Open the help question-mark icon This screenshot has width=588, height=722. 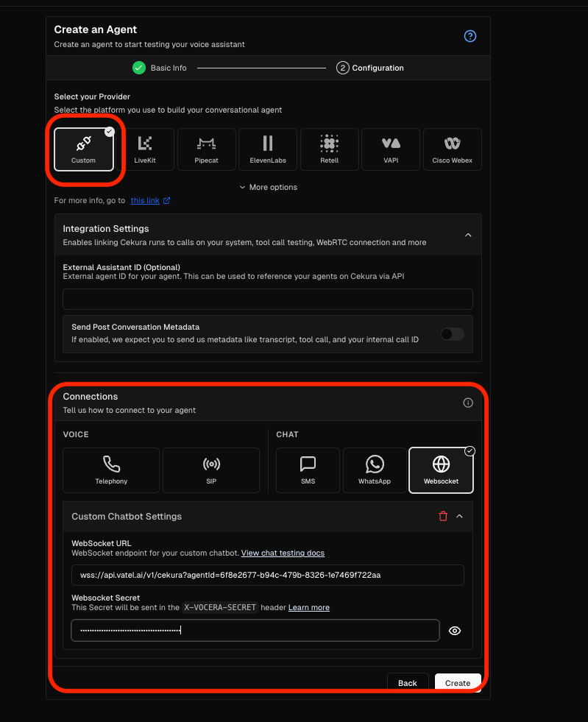(470, 36)
